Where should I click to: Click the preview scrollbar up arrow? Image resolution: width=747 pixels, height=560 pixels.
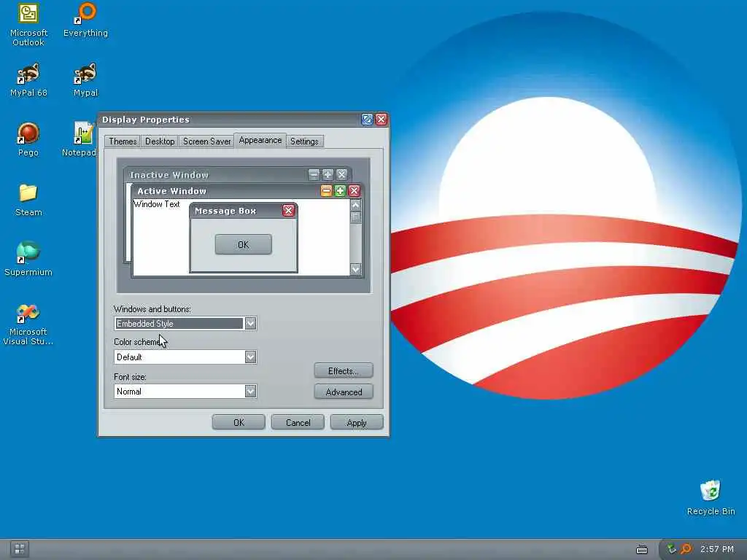point(355,205)
